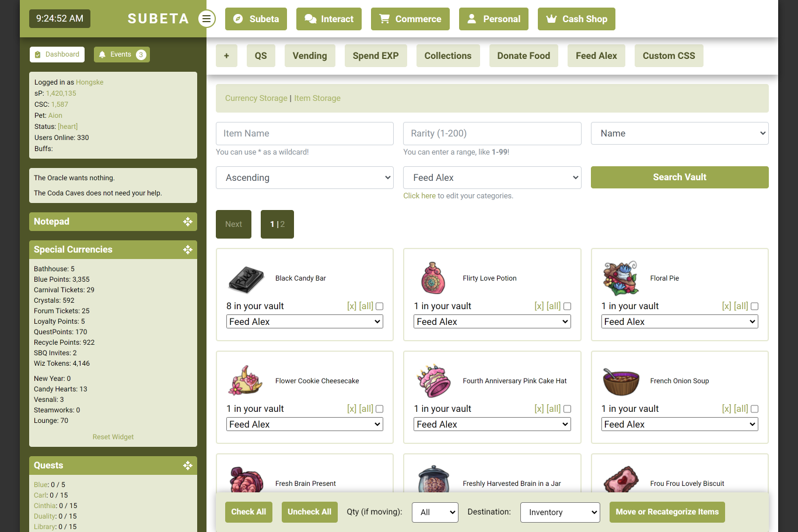798x532 pixels.
Task: Expand the Destination Inventory dropdown
Action: click(x=560, y=512)
